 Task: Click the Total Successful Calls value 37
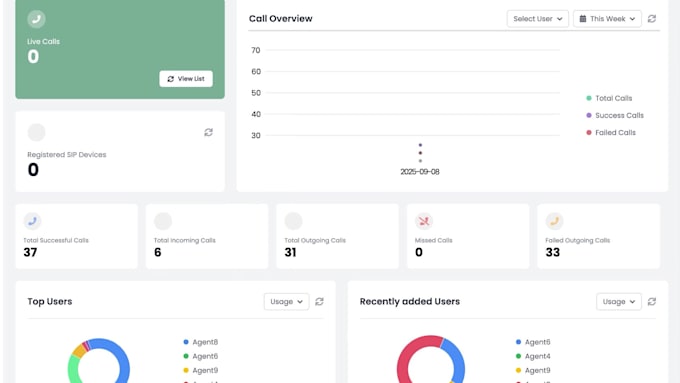pyautogui.click(x=30, y=252)
